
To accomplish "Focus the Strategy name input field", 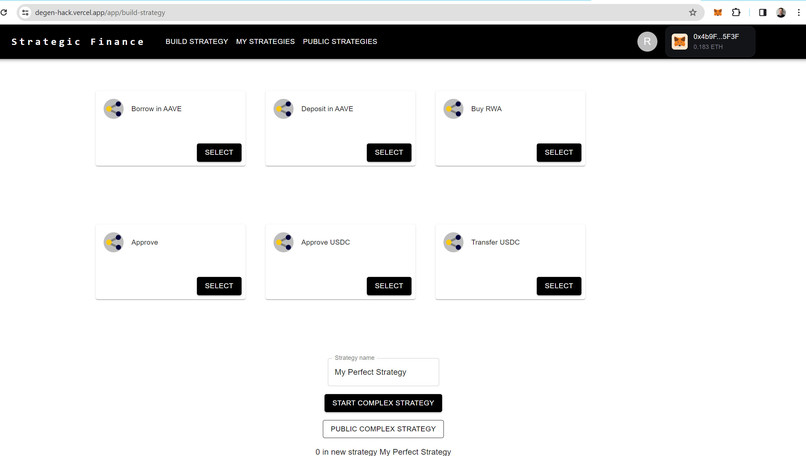I will [383, 372].
